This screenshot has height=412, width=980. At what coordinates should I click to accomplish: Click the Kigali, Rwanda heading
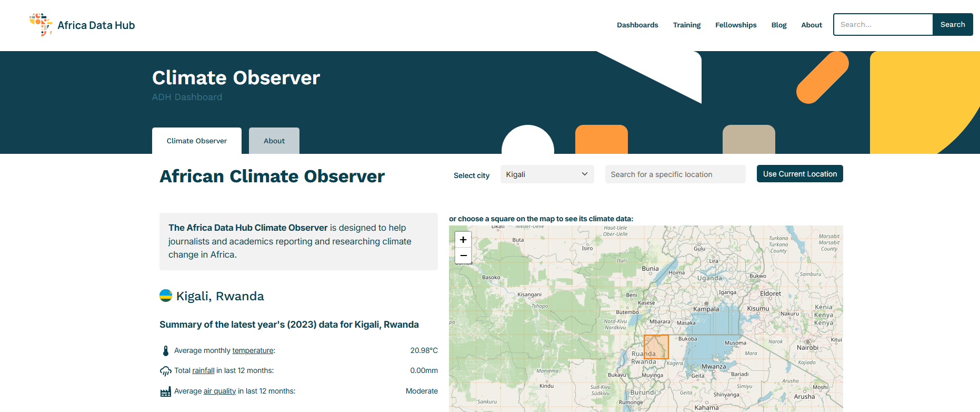220,296
